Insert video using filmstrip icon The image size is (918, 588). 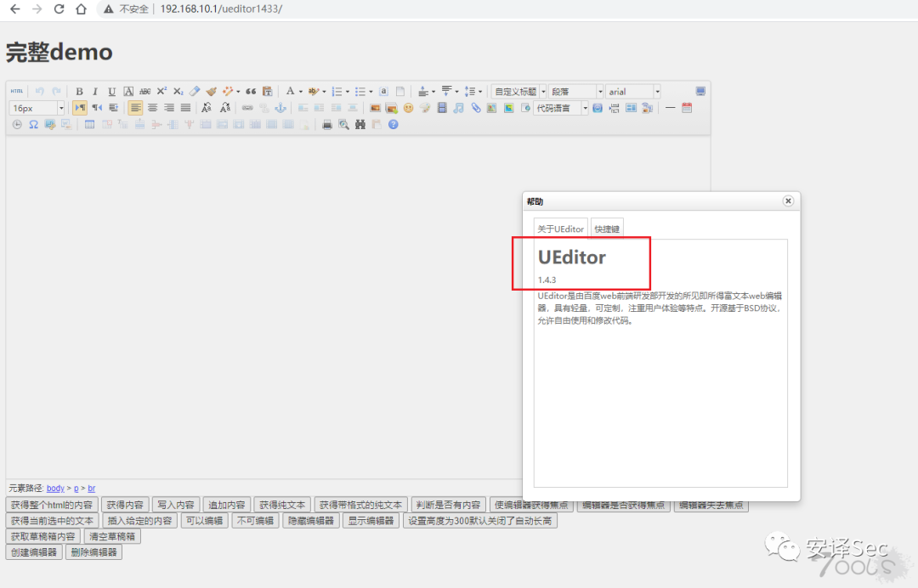442,108
